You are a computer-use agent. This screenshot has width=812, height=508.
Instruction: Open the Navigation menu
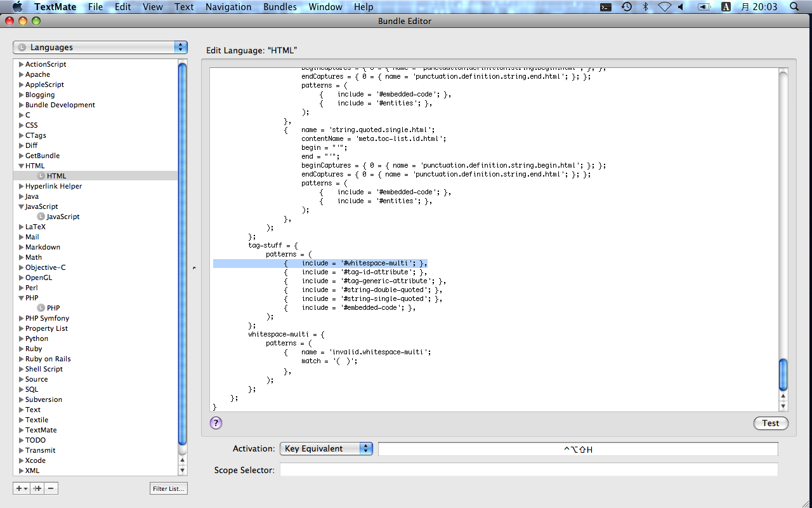(x=228, y=7)
